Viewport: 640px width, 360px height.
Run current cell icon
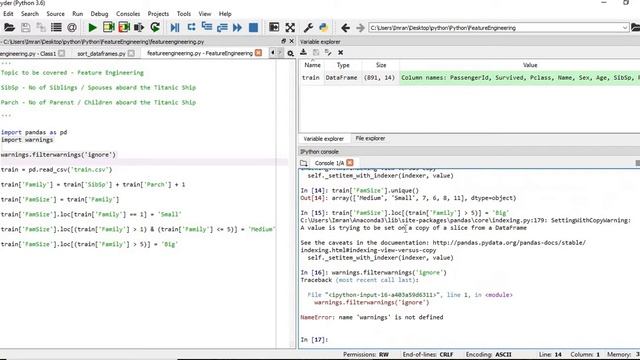click(x=109, y=28)
